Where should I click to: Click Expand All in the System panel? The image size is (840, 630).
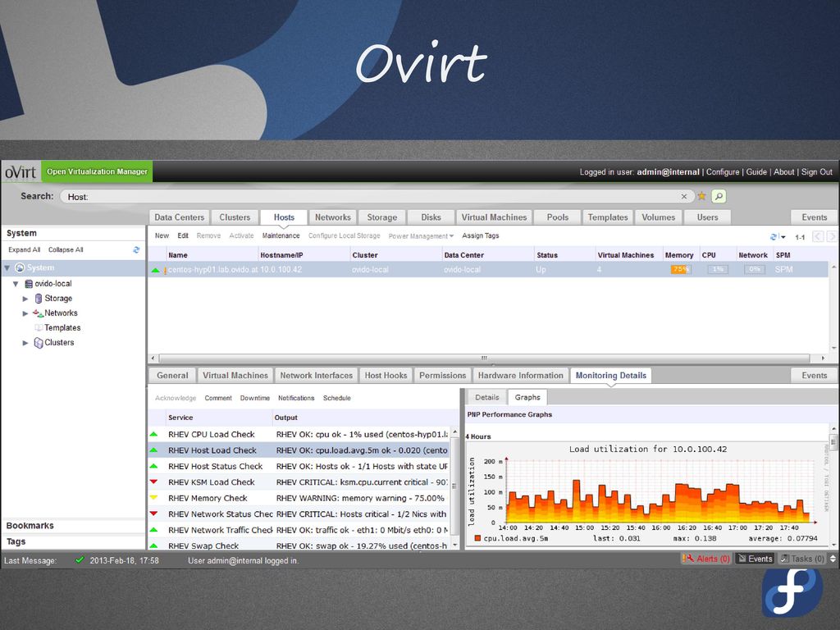(x=24, y=249)
